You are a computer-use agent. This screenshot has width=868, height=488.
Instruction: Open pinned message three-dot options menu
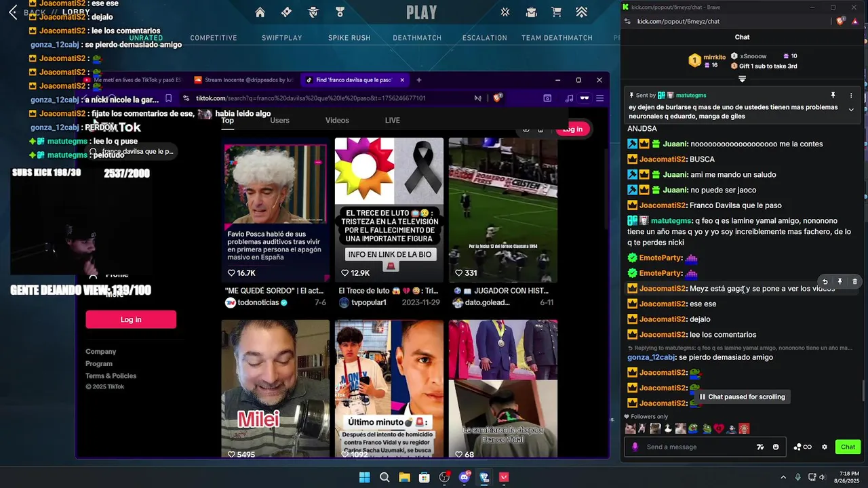click(x=852, y=96)
